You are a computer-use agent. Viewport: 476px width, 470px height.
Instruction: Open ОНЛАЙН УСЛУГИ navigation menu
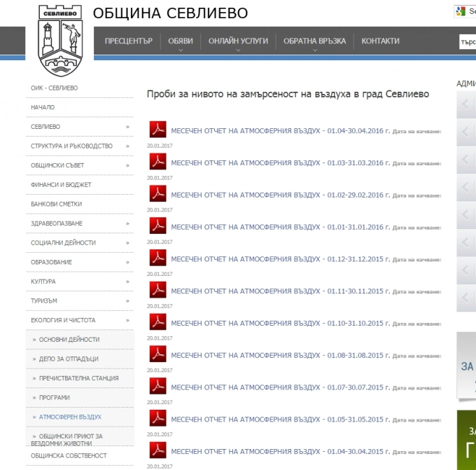238,41
